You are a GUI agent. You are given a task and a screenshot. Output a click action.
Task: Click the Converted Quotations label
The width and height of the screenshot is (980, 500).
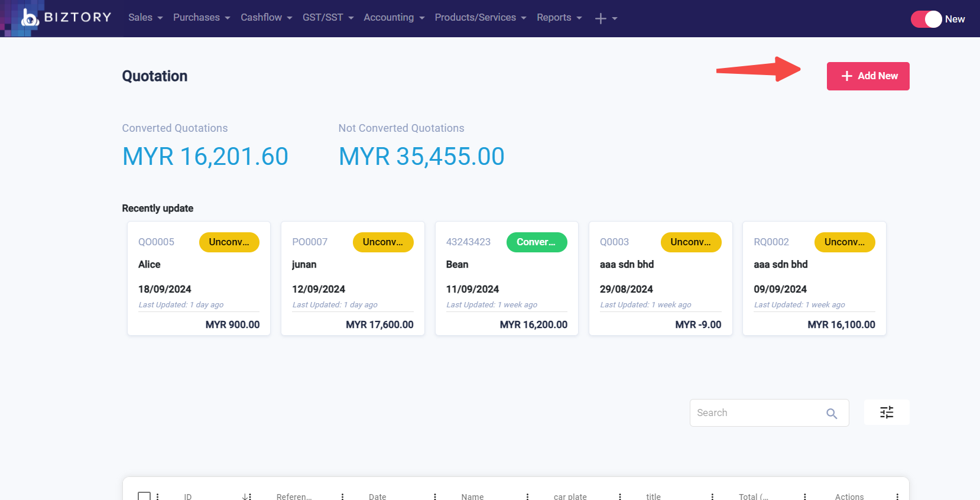tap(175, 128)
